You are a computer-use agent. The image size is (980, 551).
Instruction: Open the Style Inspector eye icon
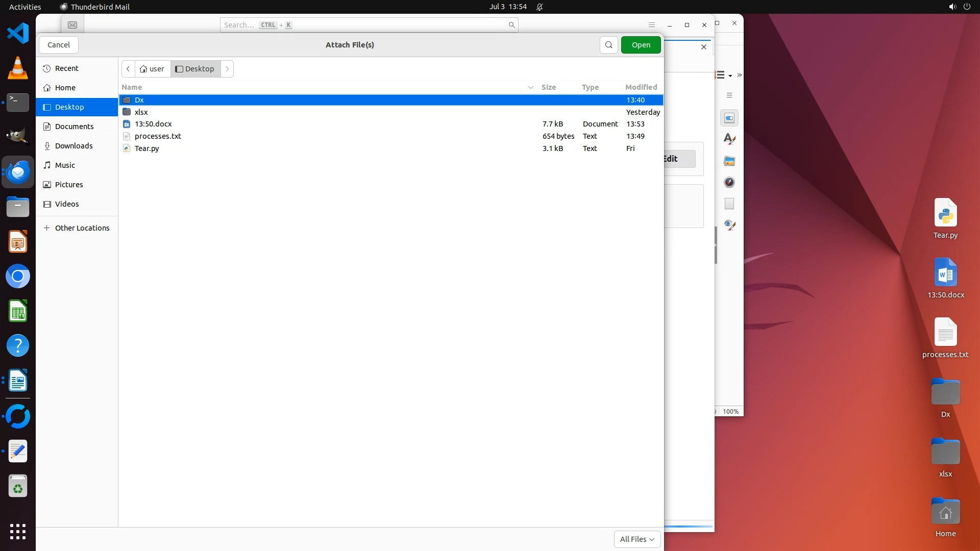(x=729, y=225)
